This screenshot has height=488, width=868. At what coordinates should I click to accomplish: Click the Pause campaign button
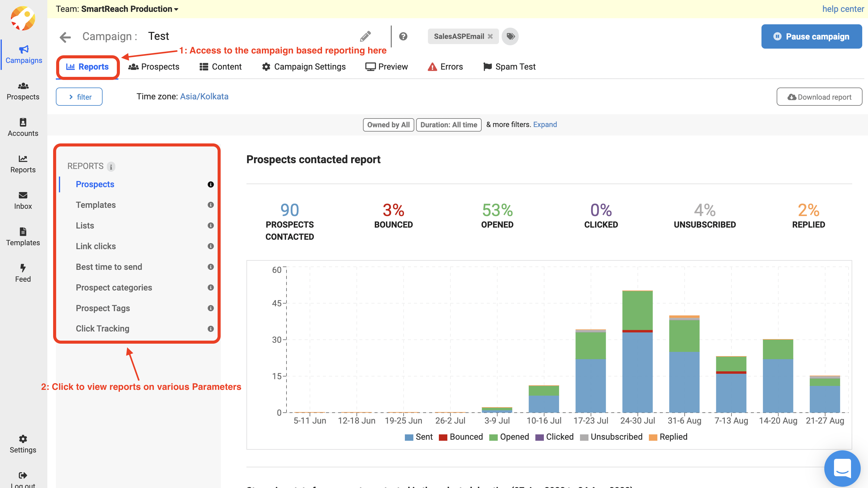[x=811, y=36]
